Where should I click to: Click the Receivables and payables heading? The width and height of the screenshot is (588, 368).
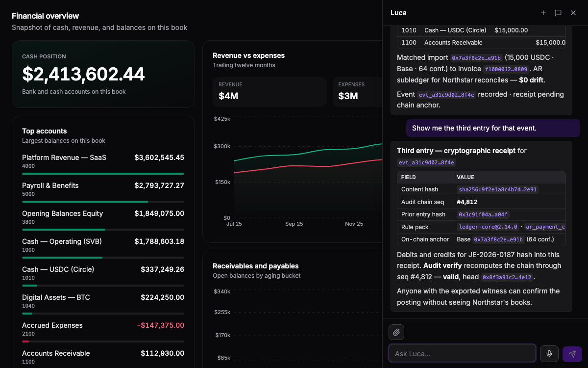tap(255, 266)
